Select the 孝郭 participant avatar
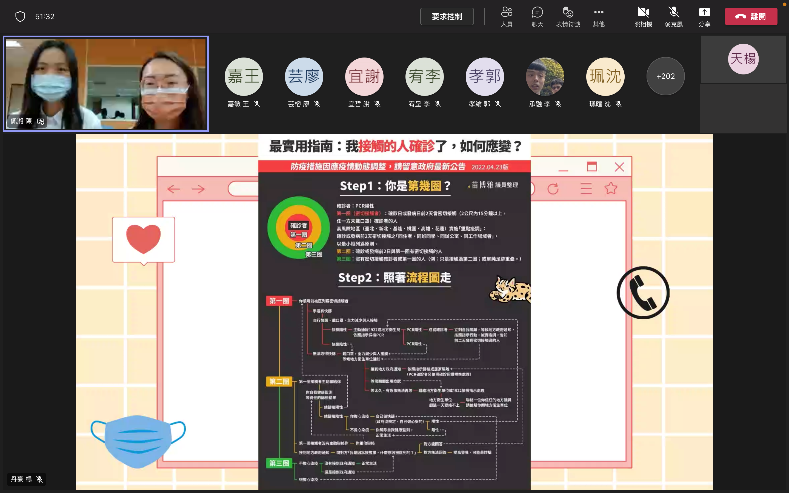789x493 pixels. tap(484, 76)
